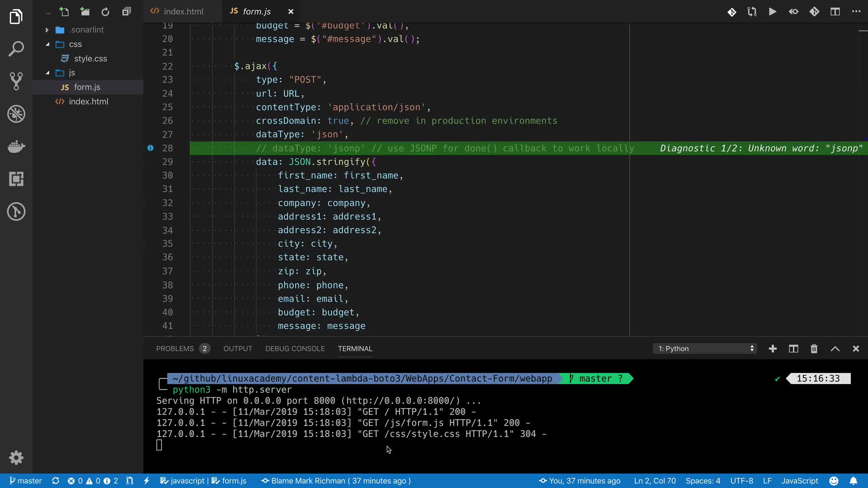Maximize the panel with chevron up
This screenshot has height=488, width=868.
835,348
